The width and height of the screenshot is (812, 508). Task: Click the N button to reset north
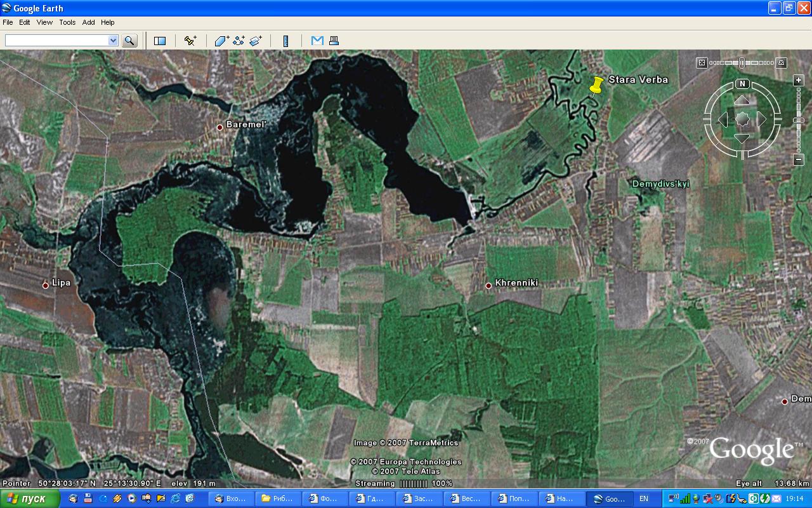(x=742, y=84)
